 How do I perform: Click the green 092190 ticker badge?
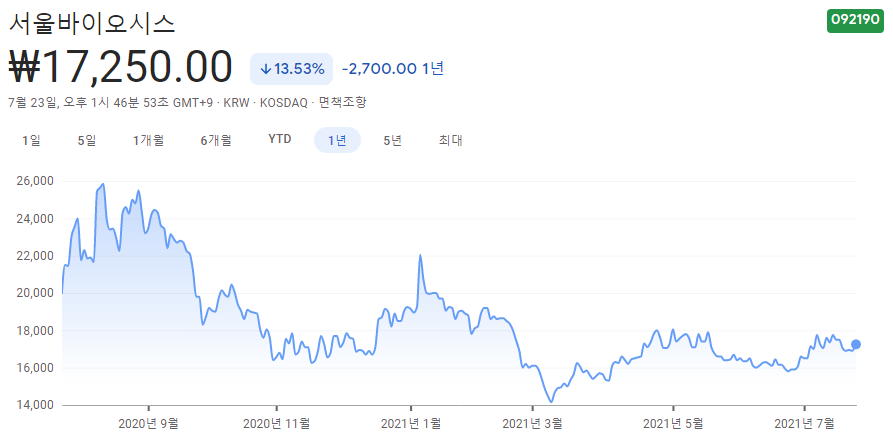855,21
